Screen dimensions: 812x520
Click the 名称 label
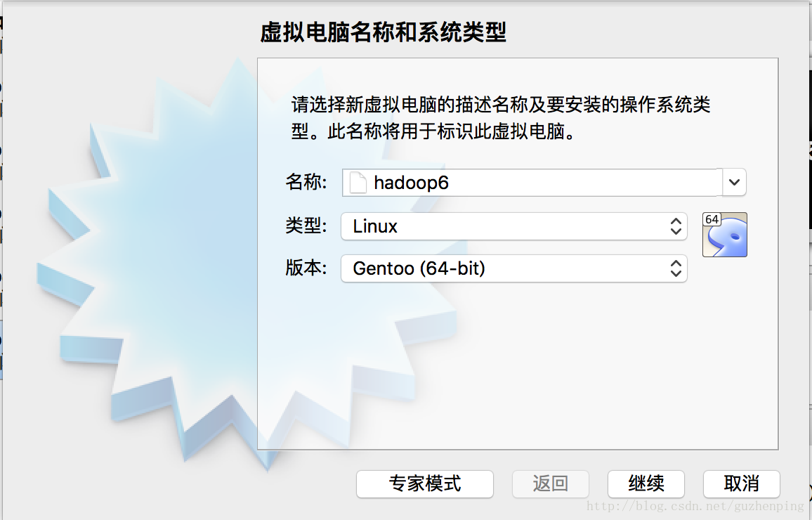306,183
